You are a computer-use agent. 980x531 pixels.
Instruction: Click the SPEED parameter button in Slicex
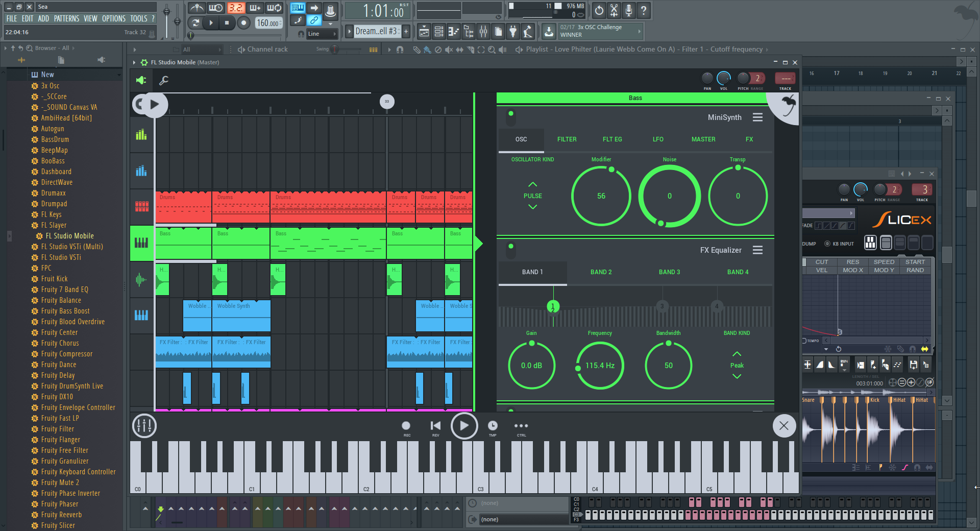884,262
